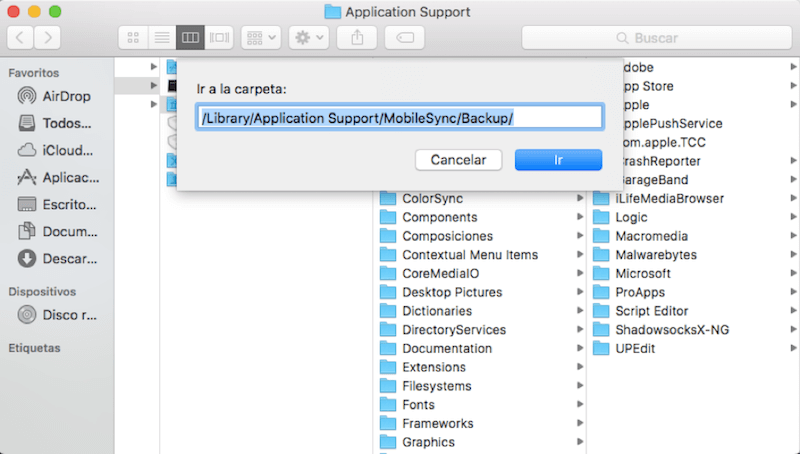Switch to icon view
800x454 pixels.
(133, 38)
